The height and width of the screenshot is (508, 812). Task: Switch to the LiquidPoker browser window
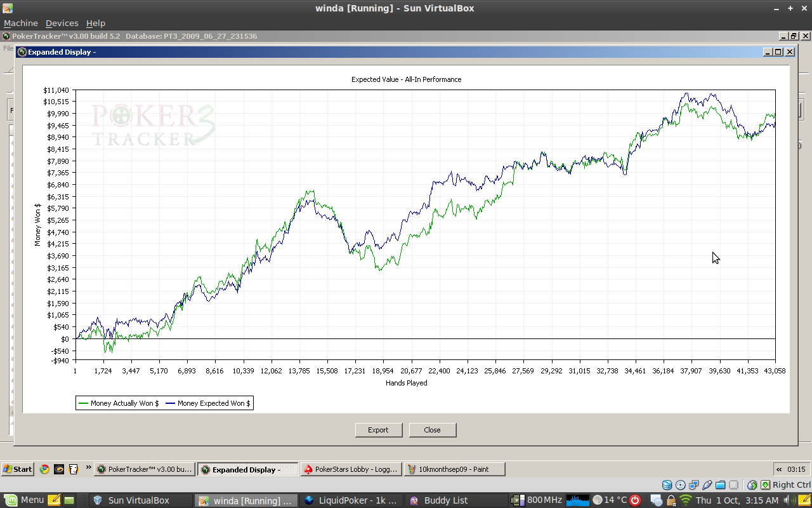[x=350, y=500]
